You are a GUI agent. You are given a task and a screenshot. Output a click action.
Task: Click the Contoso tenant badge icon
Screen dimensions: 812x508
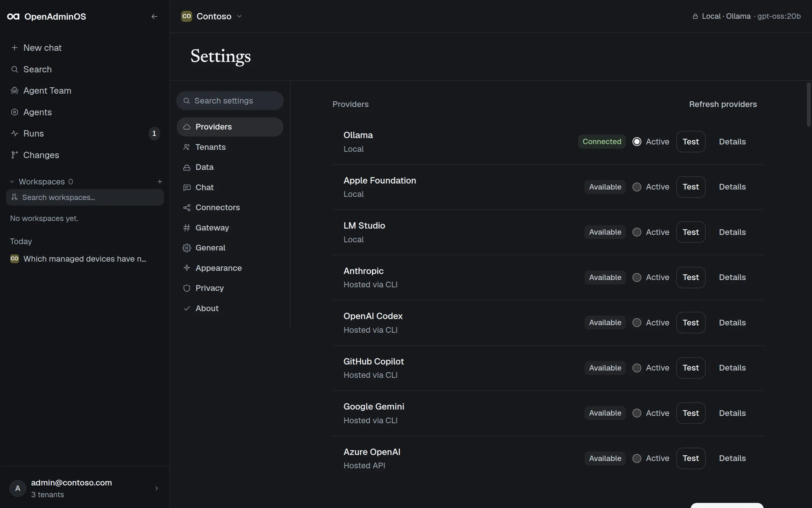pos(187,16)
